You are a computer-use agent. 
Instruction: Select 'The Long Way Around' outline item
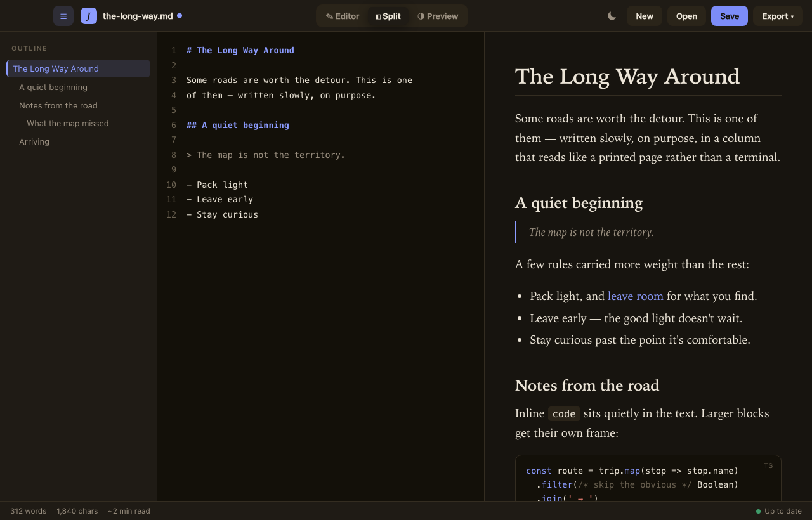click(x=78, y=68)
